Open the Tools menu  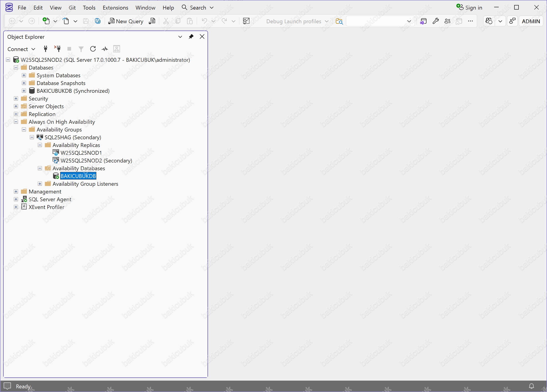pos(89,8)
